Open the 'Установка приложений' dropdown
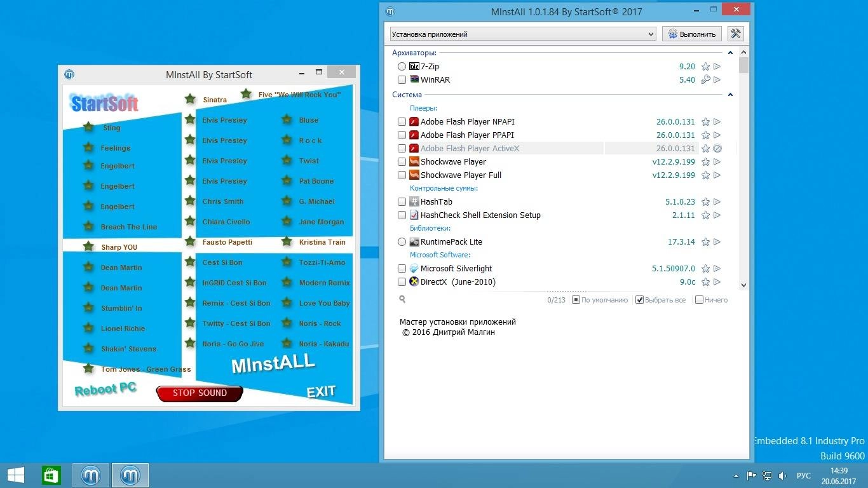The height and width of the screenshot is (488, 868). click(523, 34)
